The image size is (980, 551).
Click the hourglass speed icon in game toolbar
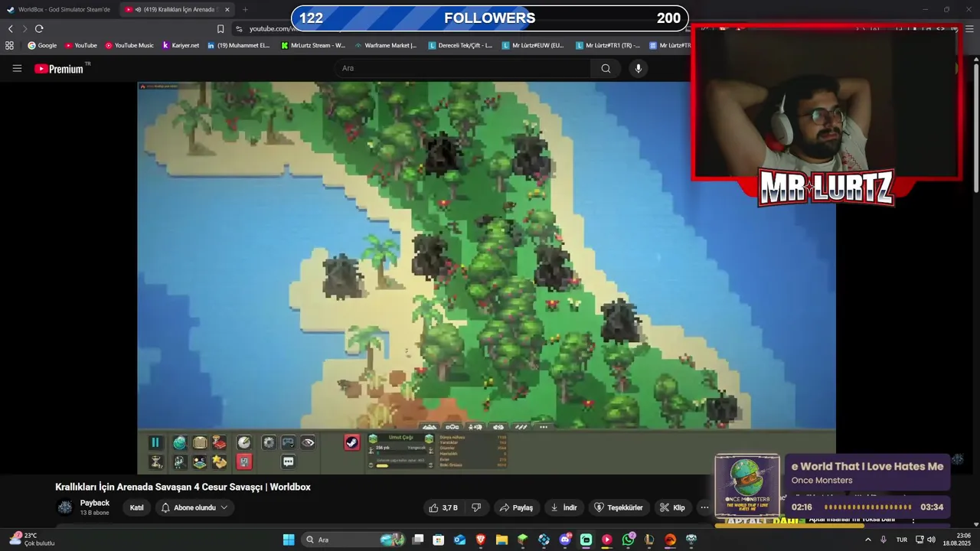click(155, 461)
